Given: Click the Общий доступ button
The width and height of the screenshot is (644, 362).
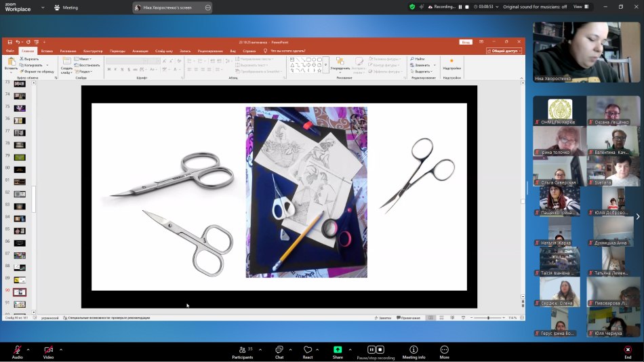Looking at the screenshot, I should [x=504, y=51].
